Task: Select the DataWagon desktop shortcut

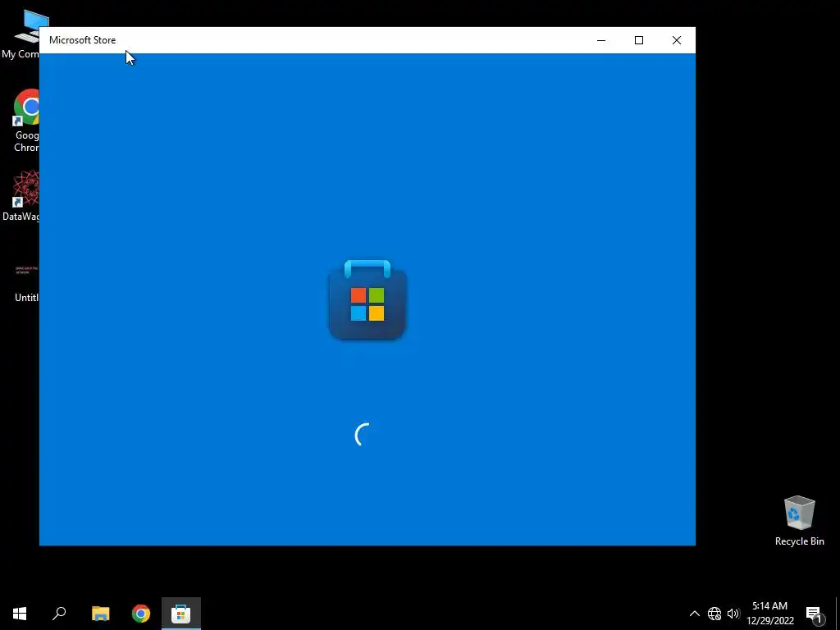Action: pyautogui.click(x=21, y=195)
